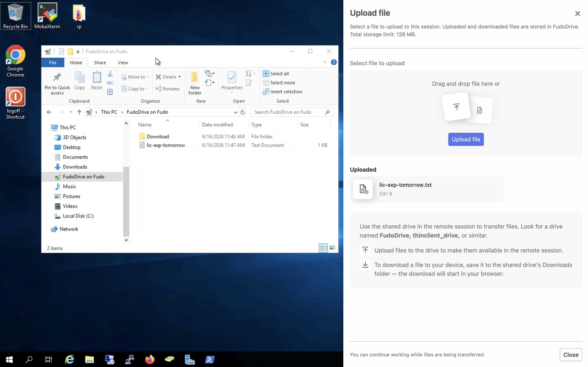
Task: Click the Rename ribbon button
Action: pos(167,89)
